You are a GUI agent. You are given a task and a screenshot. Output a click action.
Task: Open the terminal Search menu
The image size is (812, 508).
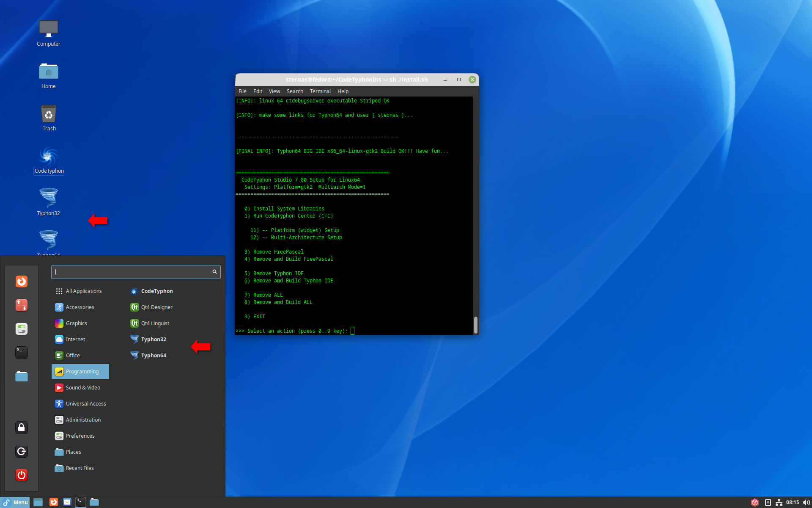295,91
